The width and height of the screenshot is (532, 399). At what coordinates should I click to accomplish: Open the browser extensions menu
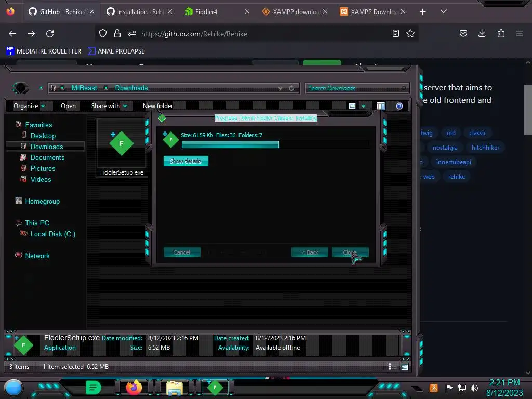[x=501, y=33]
